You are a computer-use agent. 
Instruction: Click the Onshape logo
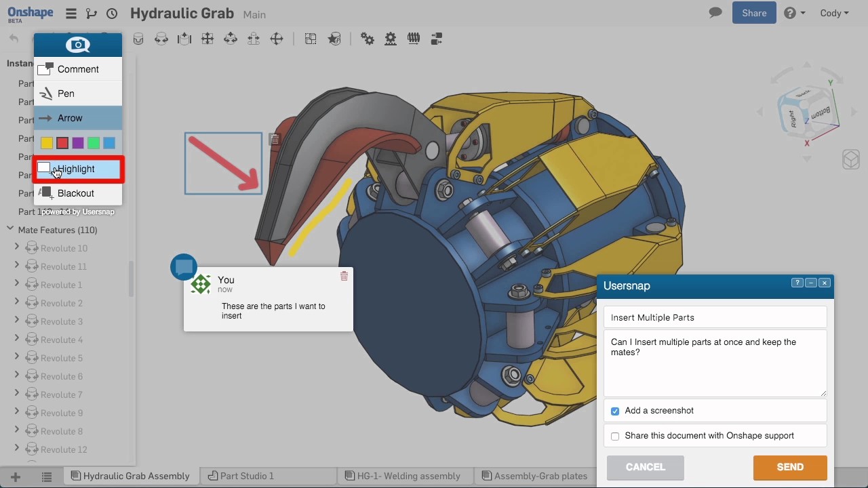point(30,14)
